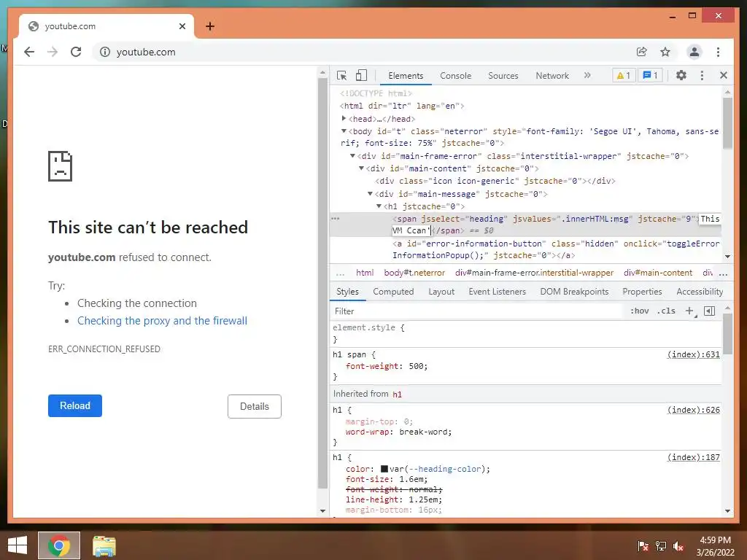Viewport: 747px width, 560px height.
Task: Open the Accessibility pane tab
Action: tap(700, 292)
